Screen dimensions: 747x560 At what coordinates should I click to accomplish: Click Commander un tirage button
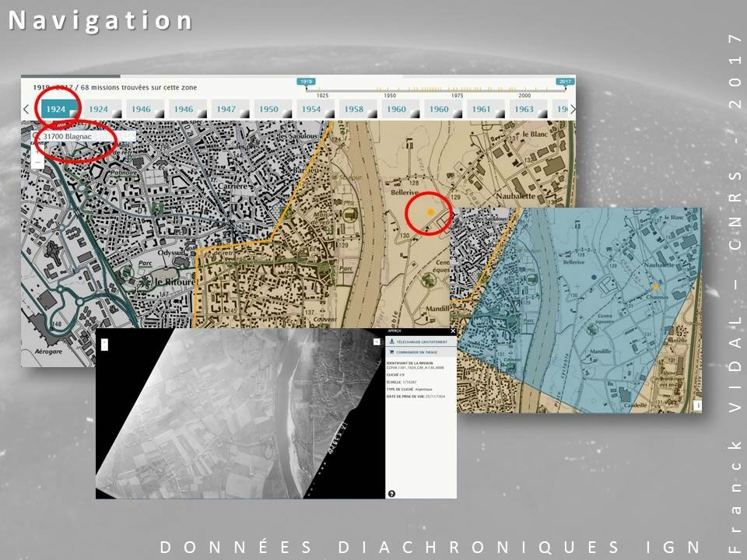[x=421, y=352]
